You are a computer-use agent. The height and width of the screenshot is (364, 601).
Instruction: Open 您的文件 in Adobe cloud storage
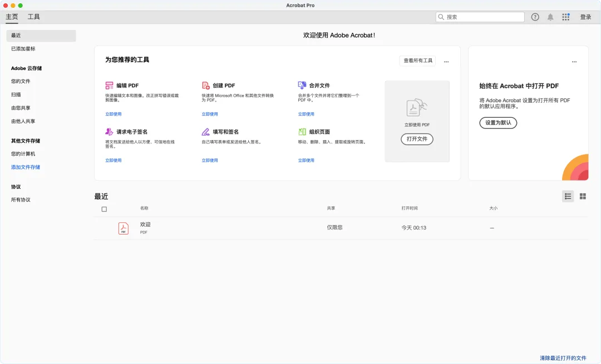click(x=21, y=81)
